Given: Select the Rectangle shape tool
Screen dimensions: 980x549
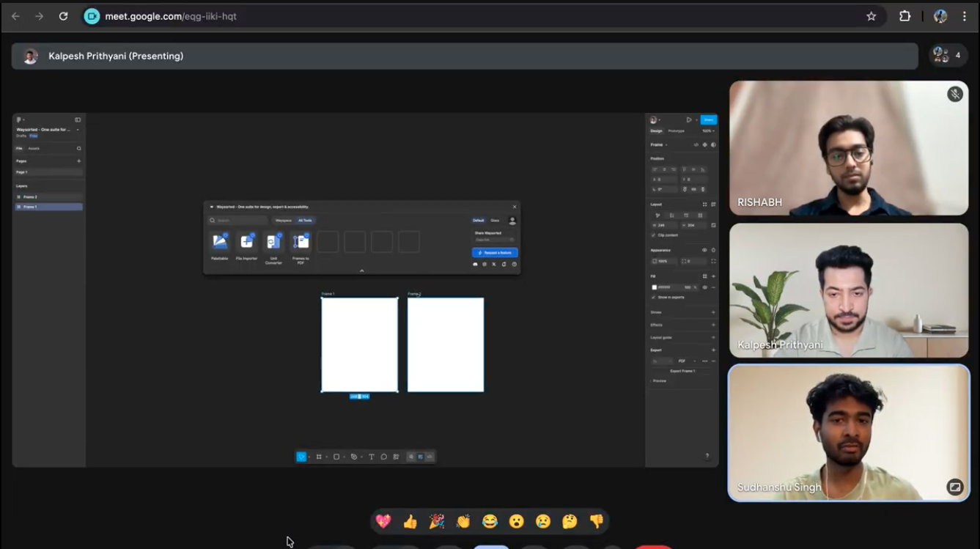Looking at the screenshot, I should 336,457.
